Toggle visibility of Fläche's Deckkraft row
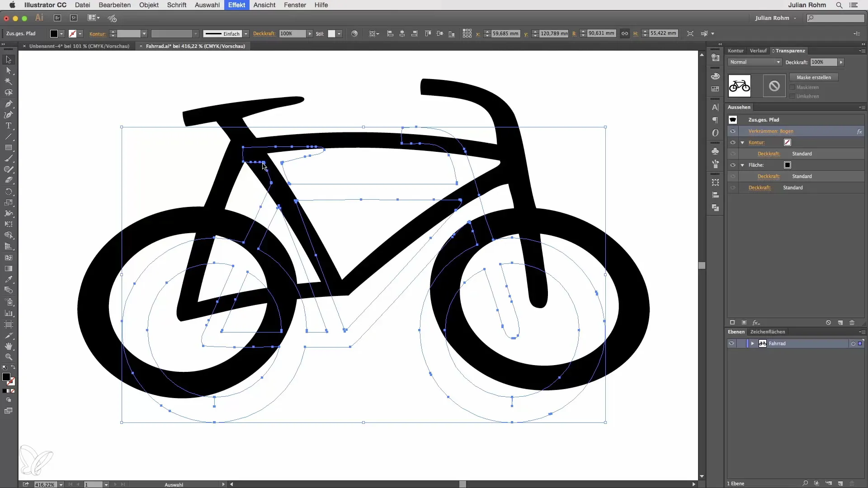The height and width of the screenshot is (488, 868). [x=733, y=176]
